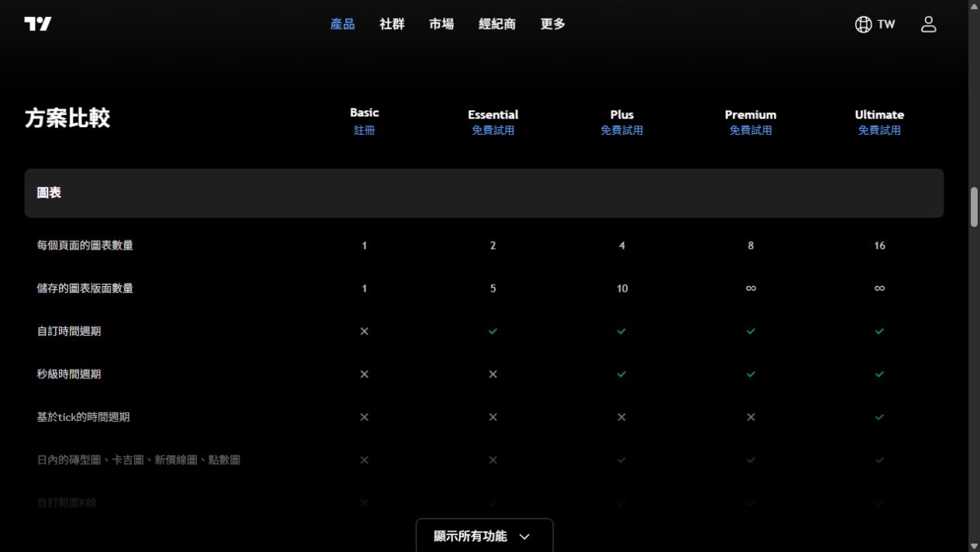Open the 更多 menu
Image resolution: width=980 pixels, height=552 pixels.
pyautogui.click(x=553, y=24)
